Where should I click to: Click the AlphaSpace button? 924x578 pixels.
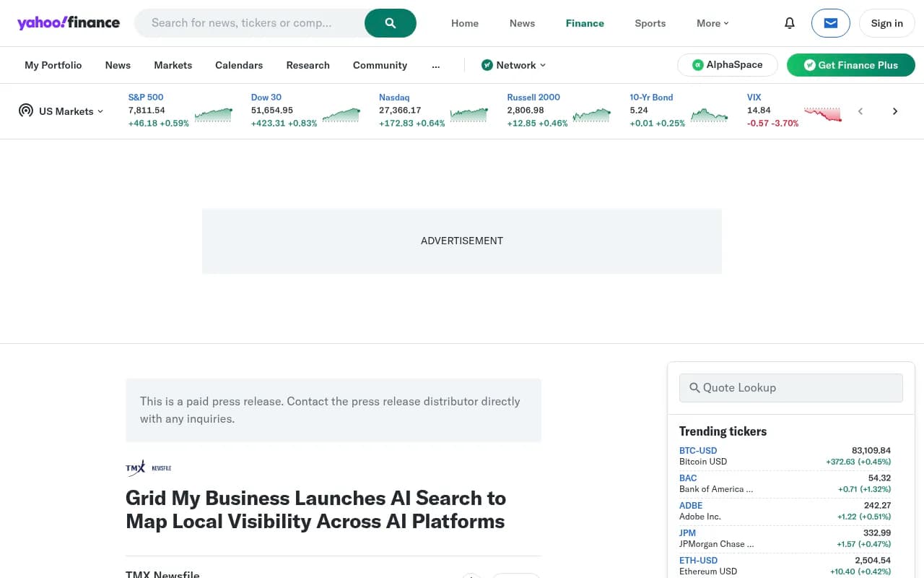(727, 65)
